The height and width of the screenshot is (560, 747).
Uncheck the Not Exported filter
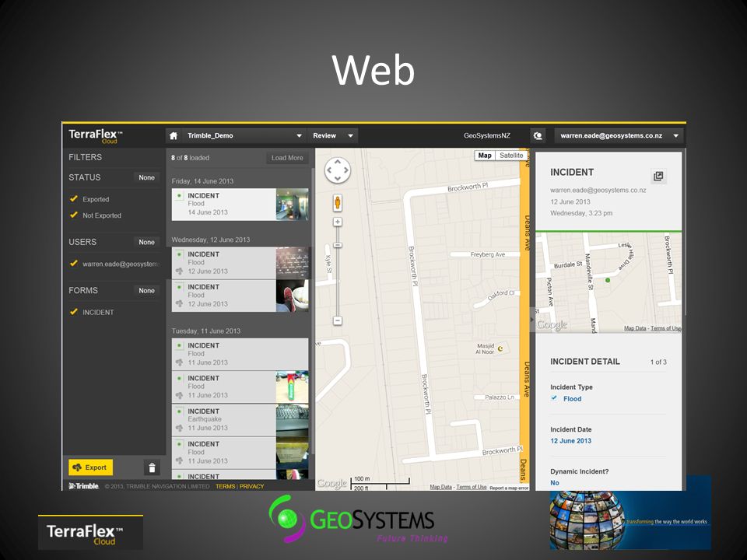pyautogui.click(x=74, y=215)
